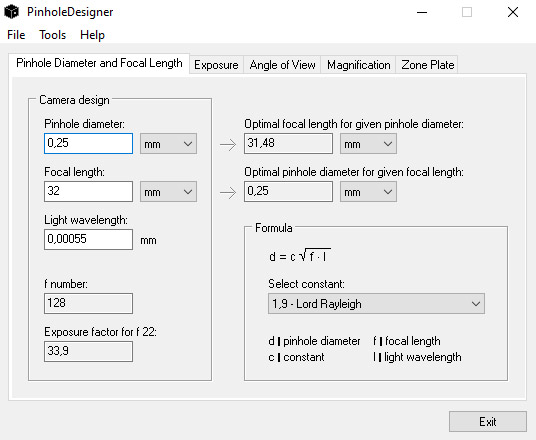Click the PinholeDesigner app icon in title bar
536x440 pixels.
click(x=11, y=12)
